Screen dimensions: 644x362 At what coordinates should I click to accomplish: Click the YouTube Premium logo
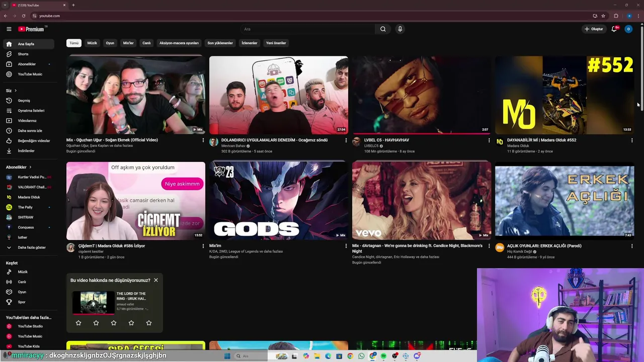pos(32,29)
